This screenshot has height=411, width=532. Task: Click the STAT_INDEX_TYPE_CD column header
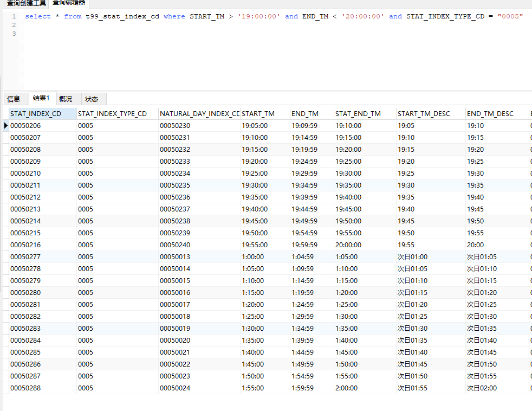118,114
